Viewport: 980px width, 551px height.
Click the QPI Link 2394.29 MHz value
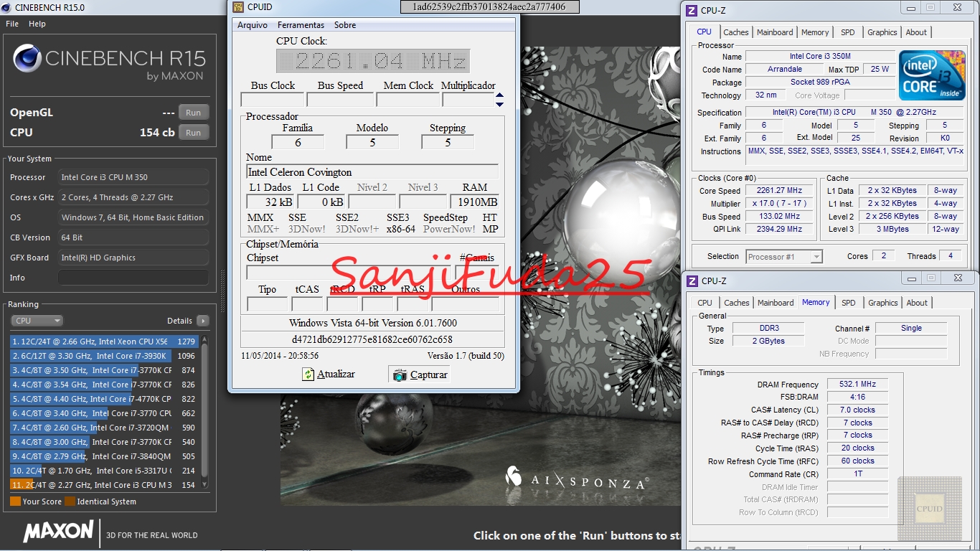779,230
